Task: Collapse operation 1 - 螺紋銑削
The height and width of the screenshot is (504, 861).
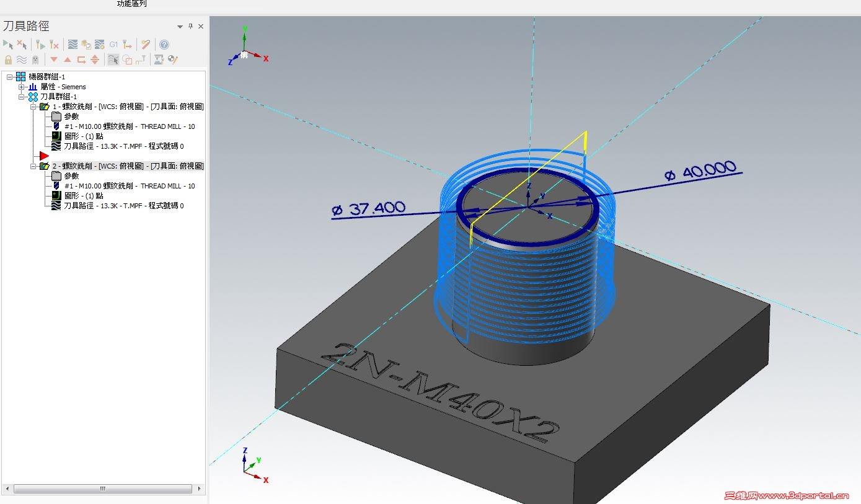Action: tap(33, 107)
